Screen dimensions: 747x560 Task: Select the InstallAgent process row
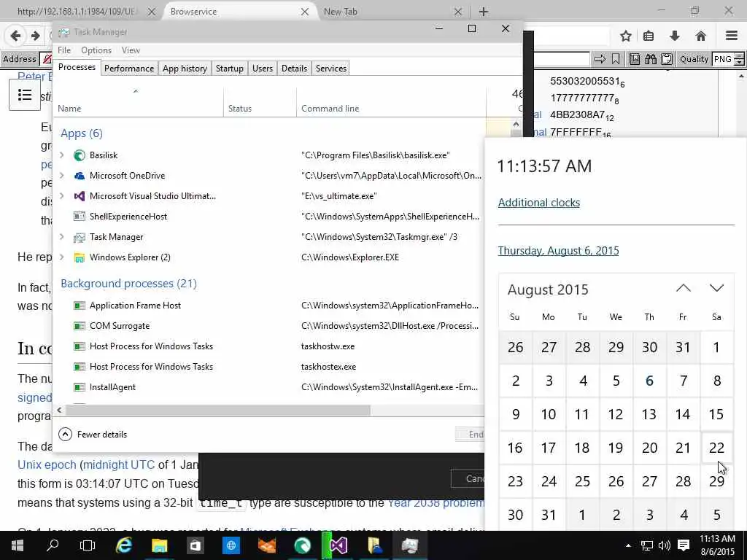click(x=269, y=387)
